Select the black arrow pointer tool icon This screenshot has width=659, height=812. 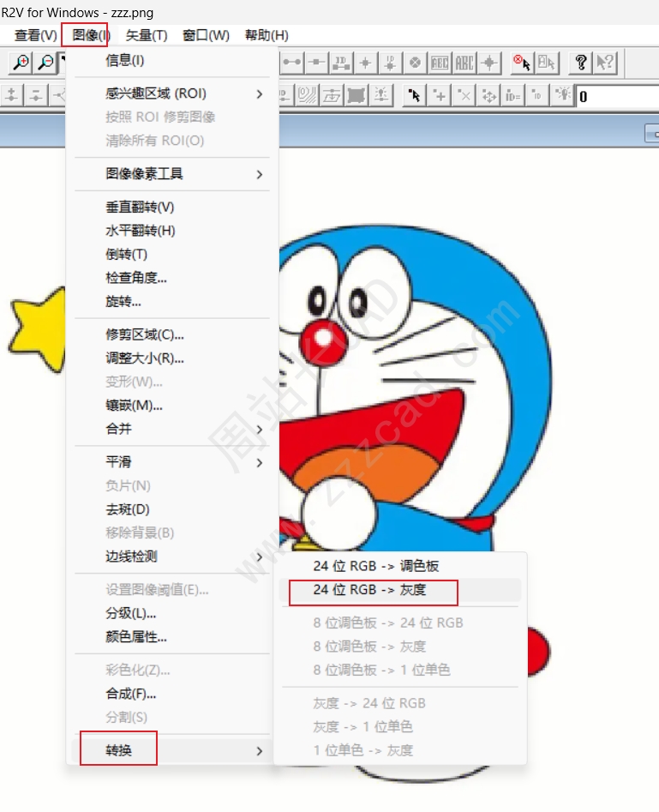coord(415,95)
